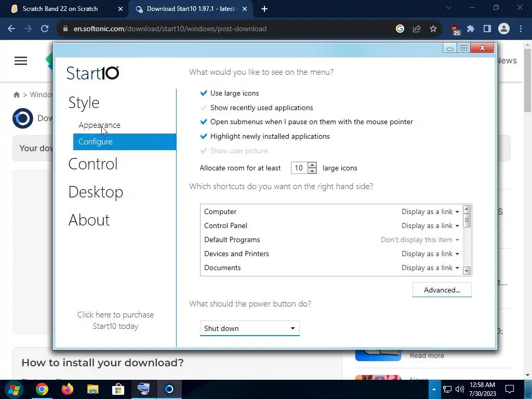The image size is (532, 399).
Task: Bookmark this page with star icon
Action: 433,29
